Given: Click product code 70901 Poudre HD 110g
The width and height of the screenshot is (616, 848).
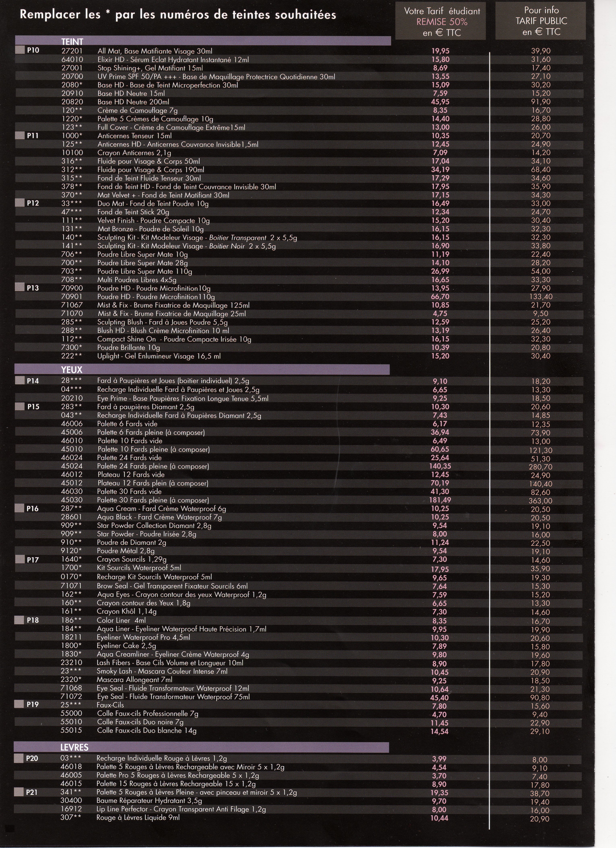Looking at the screenshot, I should coord(72,296).
